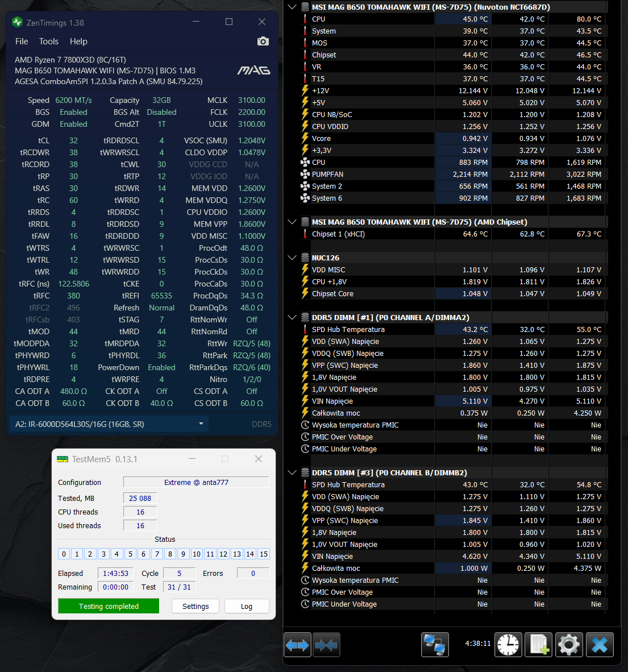Screen dimensions: 628x672
Task: Close the TestMem5 window
Action: click(x=259, y=459)
